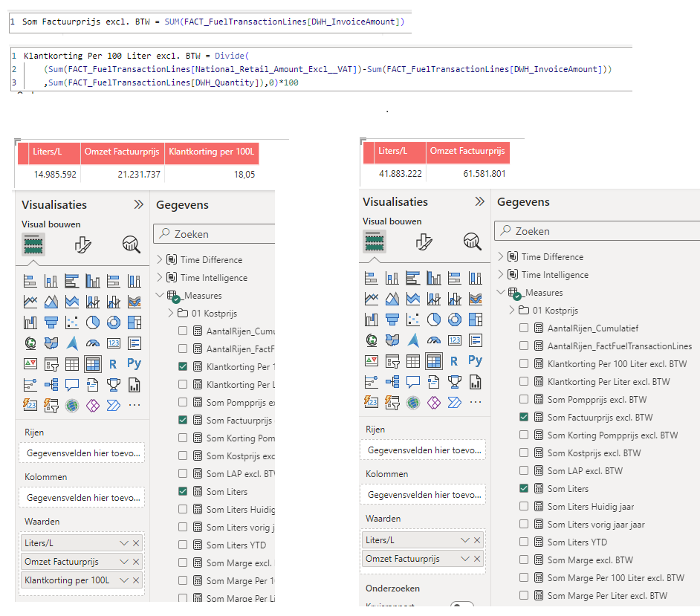This screenshot has width=700, height=616.
Task: Expand 01 Kostprijs folder in right Gegevens
Action: tap(511, 310)
